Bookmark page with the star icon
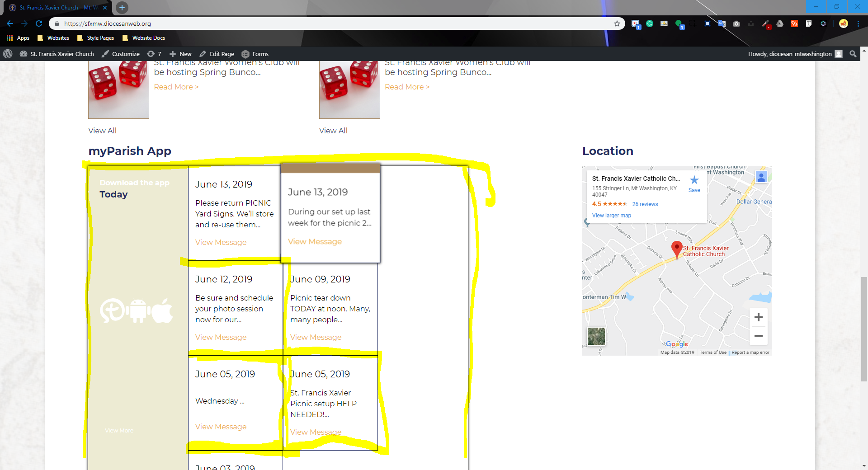Viewport: 868px width, 470px height. click(x=617, y=23)
